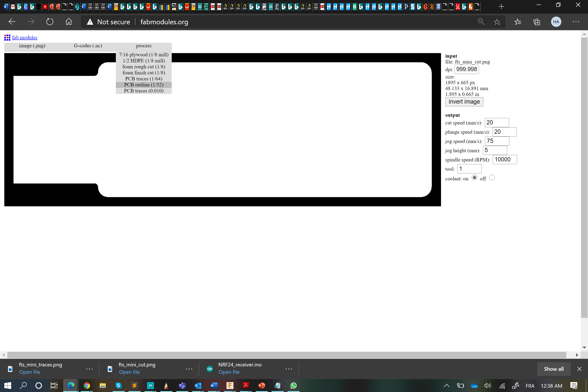Open the Collections icon in toolbar
The height and width of the screenshot is (392, 588).
pyautogui.click(x=536, y=22)
